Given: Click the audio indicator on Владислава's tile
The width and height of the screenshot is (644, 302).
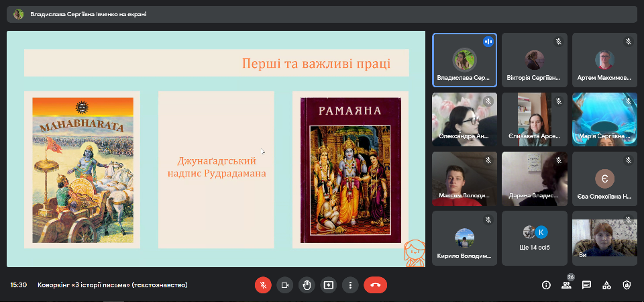Looking at the screenshot, I should [x=488, y=42].
